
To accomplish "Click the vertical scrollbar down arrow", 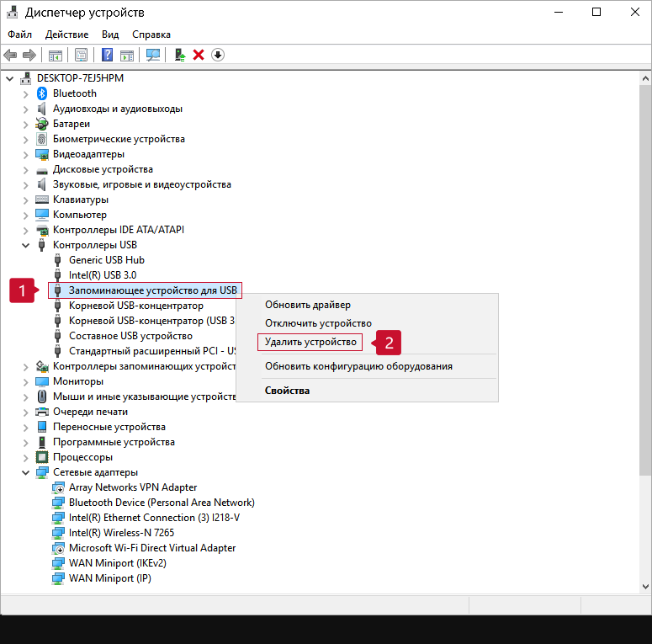I will 644,587.
